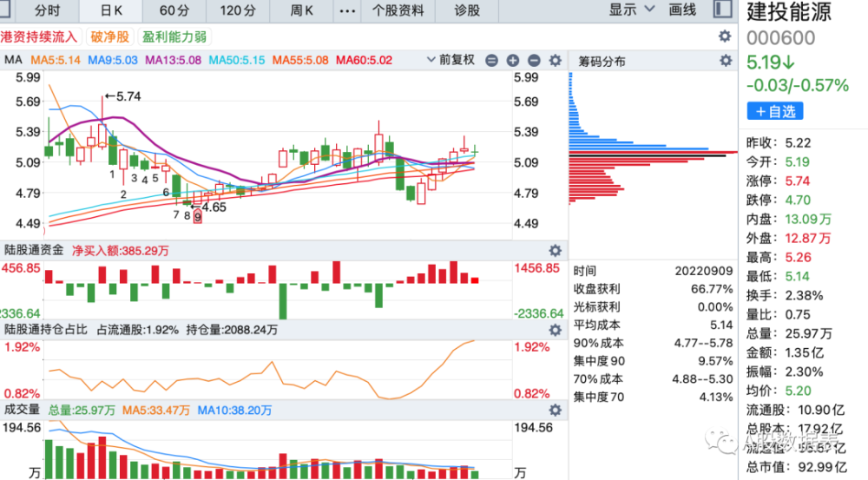The height and width of the screenshot is (480, 868).
Task: Open settings gear in MA indicator bar
Action: click(555, 61)
